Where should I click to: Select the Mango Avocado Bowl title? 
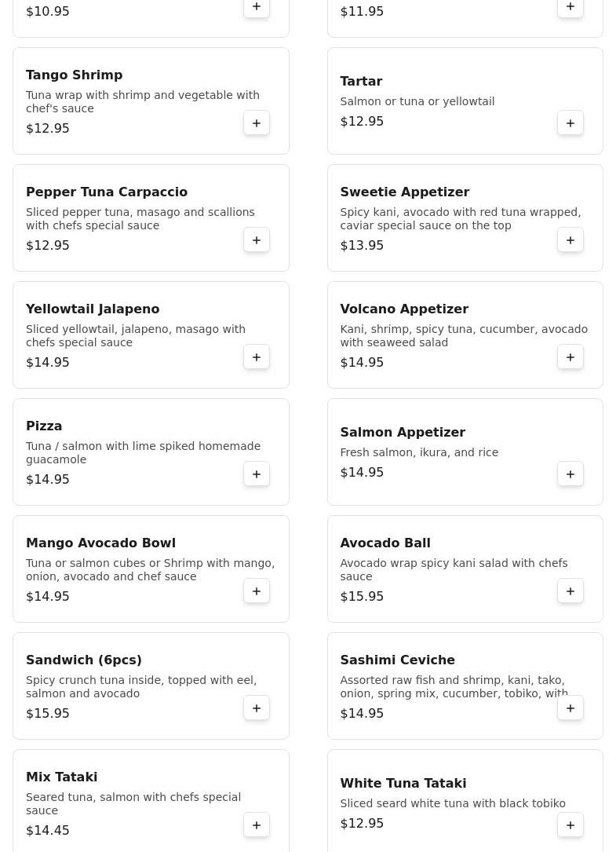tap(100, 543)
